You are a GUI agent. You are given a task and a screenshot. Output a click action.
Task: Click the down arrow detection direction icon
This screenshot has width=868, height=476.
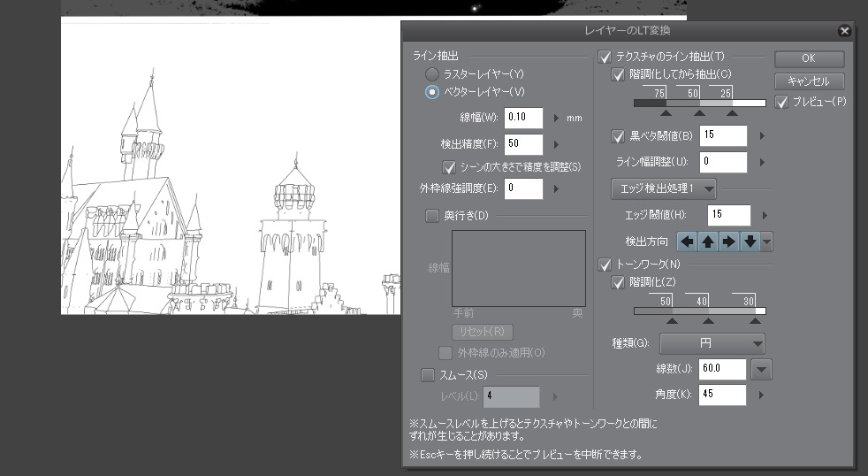750,242
